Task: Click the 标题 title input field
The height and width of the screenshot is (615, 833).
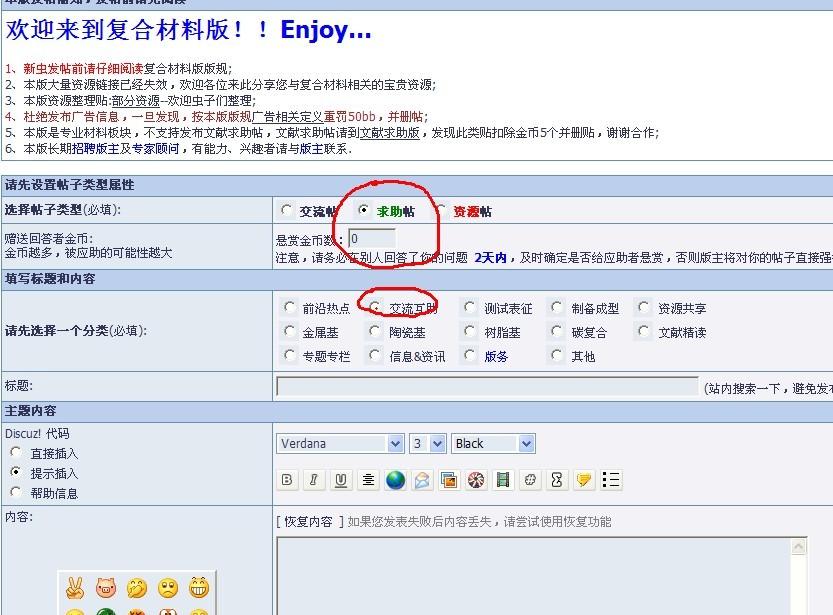Action: (x=487, y=387)
